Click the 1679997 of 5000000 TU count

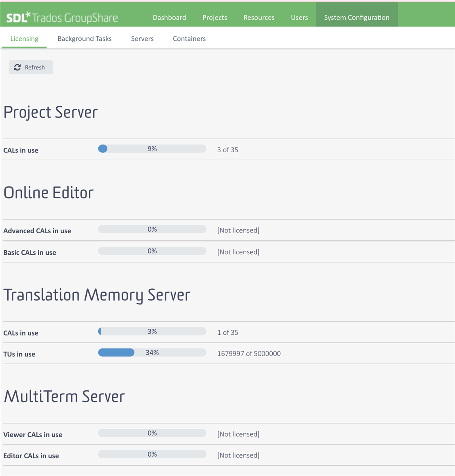[x=249, y=353]
